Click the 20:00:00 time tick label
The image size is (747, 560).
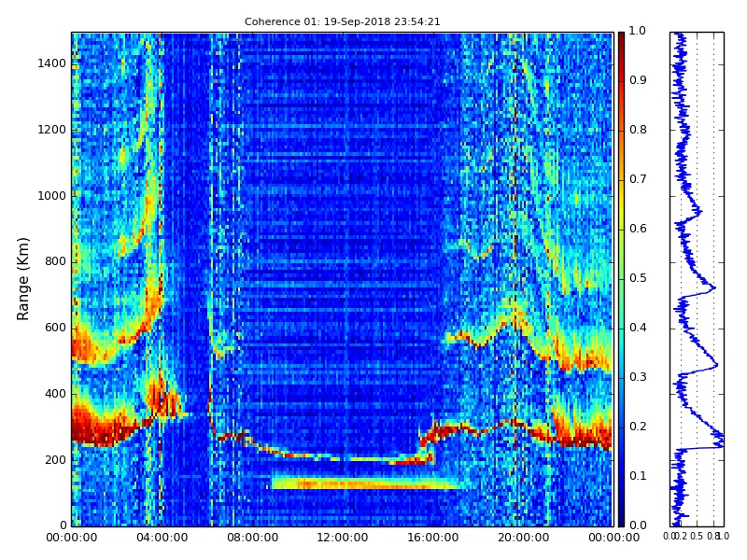click(523, 538)
